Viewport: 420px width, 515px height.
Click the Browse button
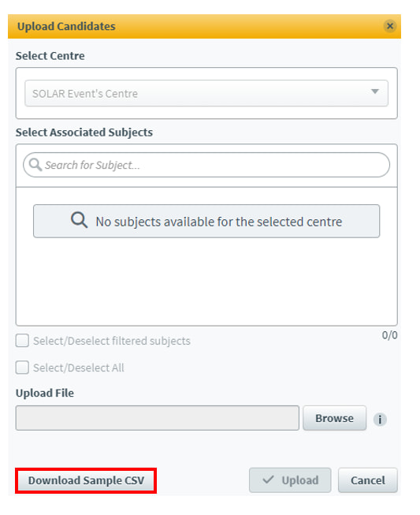pyautogui.click(x=334, y=418)
